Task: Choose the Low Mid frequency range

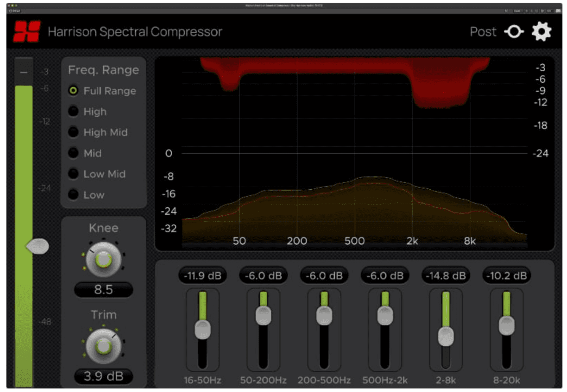Action: click(97, 174)
